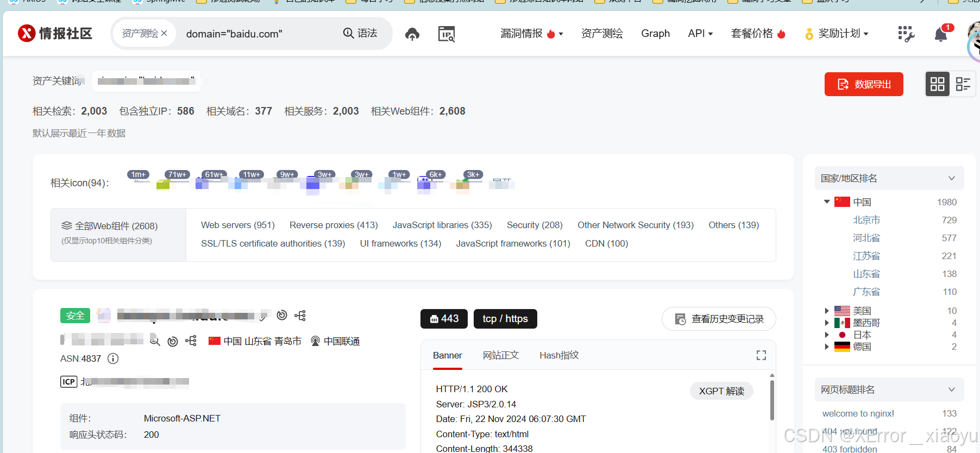Viewport: 980px width, 453px height.
Task: Expand the 奖励计划 dropdown
Action: [x=837, y=34]
